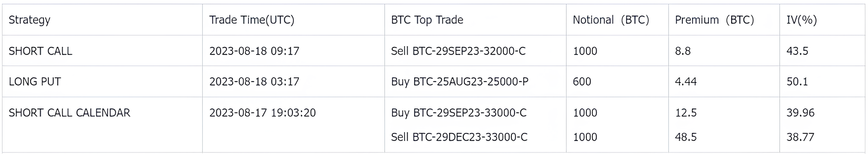The width and height of the screenshot is (868, 154).
Task: Click the Sell BTC-29DEC23-33000-C trade
Action: 459,137
